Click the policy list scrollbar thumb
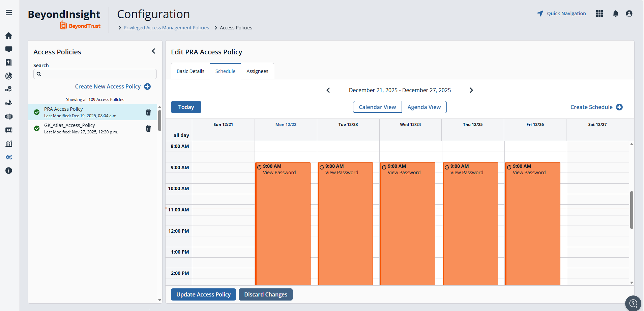644x311 pixels. (x=159, y=121)
